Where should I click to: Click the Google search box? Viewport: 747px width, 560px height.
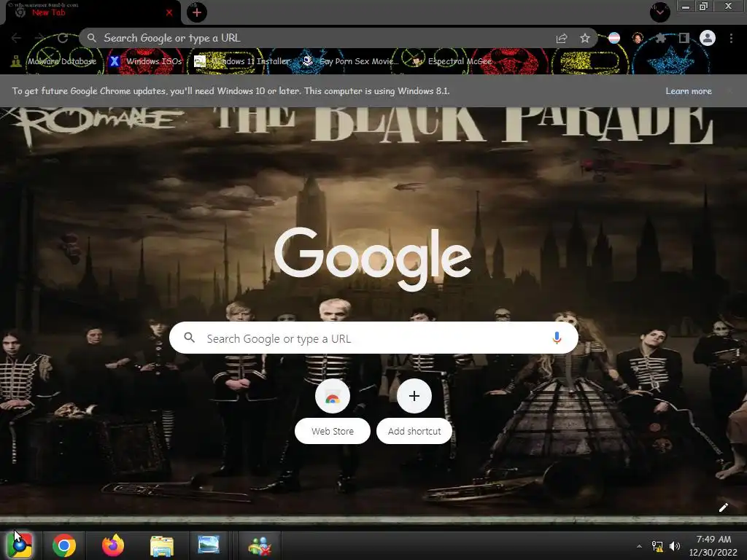click(373, 338)
